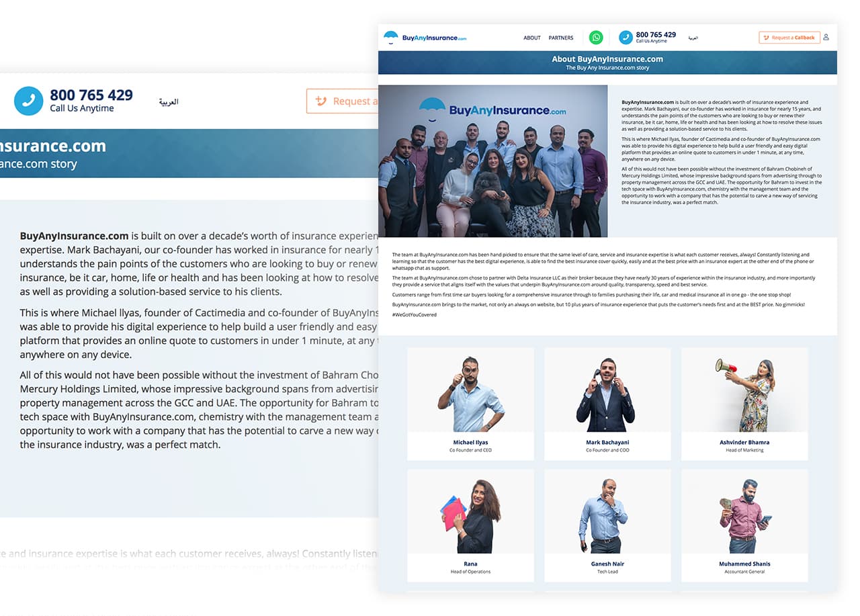Click large 800 765 429 number in zoomed view
The width and height of the screenshot is (860, 616).
[91, 95]
